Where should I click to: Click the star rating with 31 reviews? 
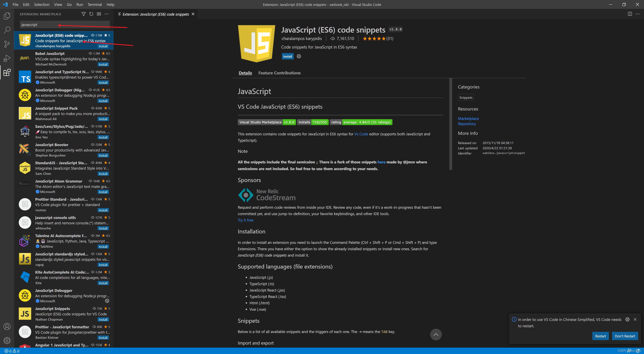pos(378,38)
